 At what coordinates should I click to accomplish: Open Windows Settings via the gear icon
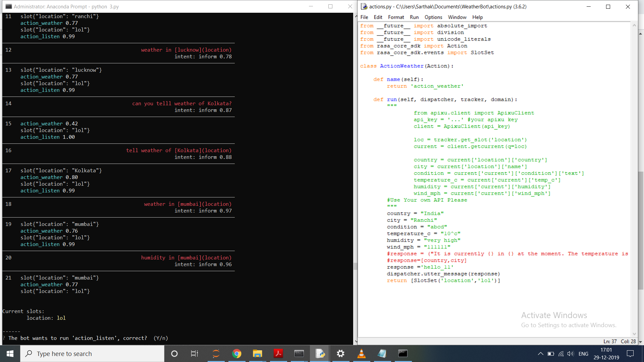tap(340, 354)
